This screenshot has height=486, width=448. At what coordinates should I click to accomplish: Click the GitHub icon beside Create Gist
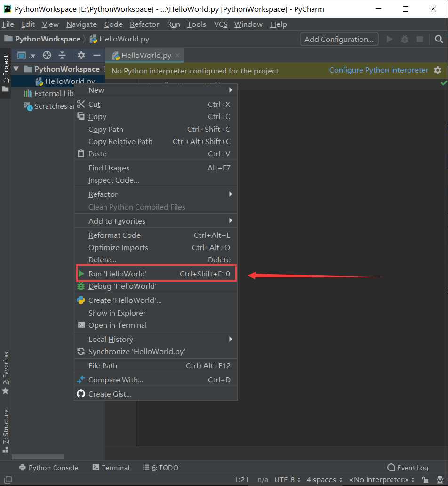click(81, 394)
